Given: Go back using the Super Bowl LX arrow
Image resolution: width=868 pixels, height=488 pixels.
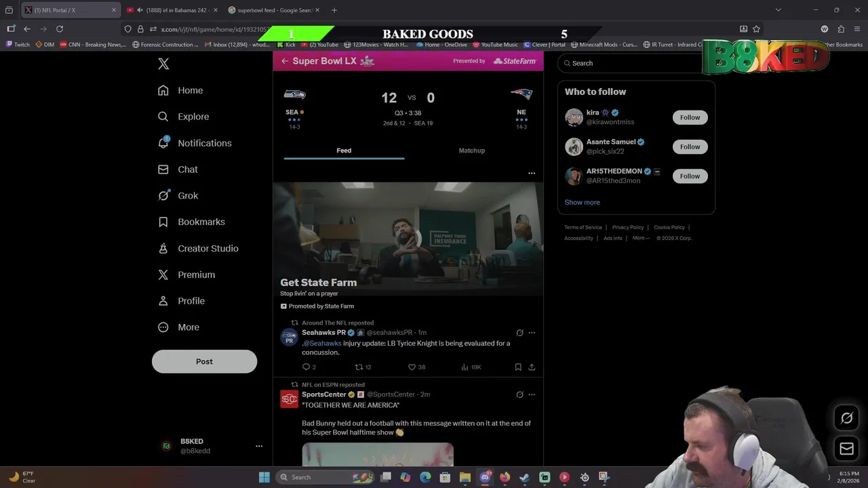Looking at the screenshot, I should point(285,61).
